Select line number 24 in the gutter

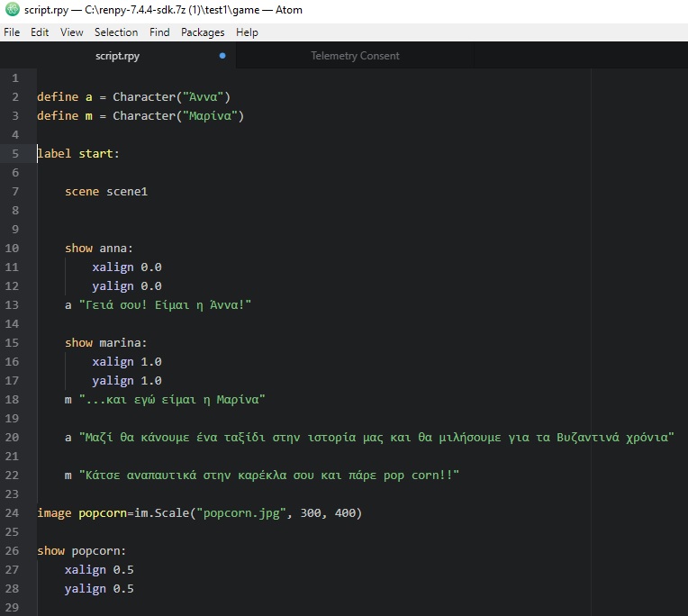13,513
